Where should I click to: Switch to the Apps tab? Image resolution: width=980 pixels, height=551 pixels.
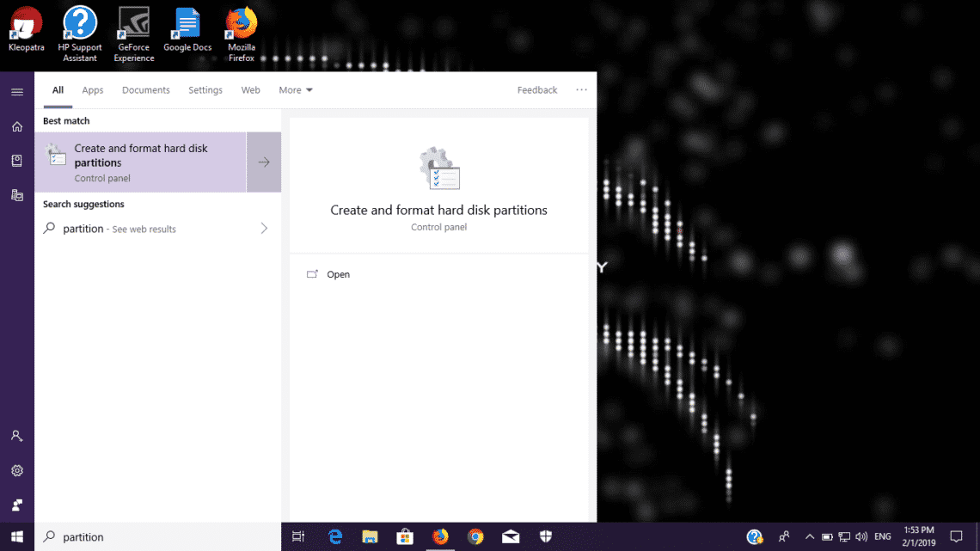[93, 90]
